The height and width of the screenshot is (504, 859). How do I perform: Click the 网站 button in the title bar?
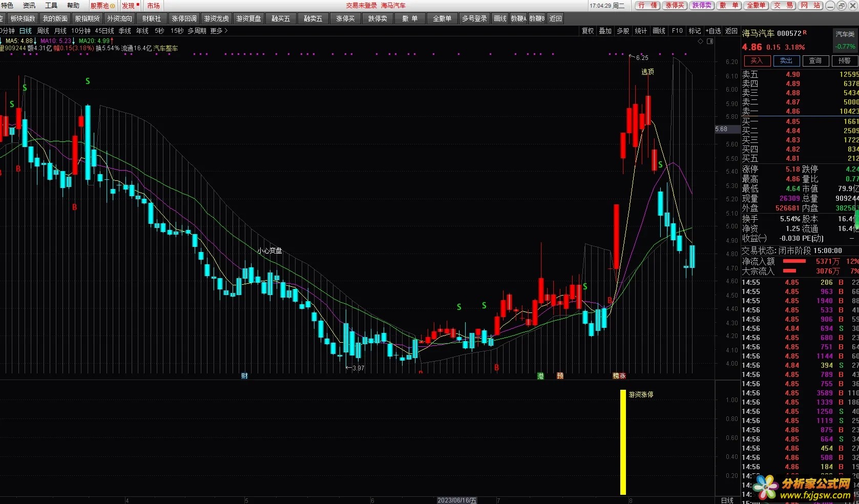click(810, 6)
